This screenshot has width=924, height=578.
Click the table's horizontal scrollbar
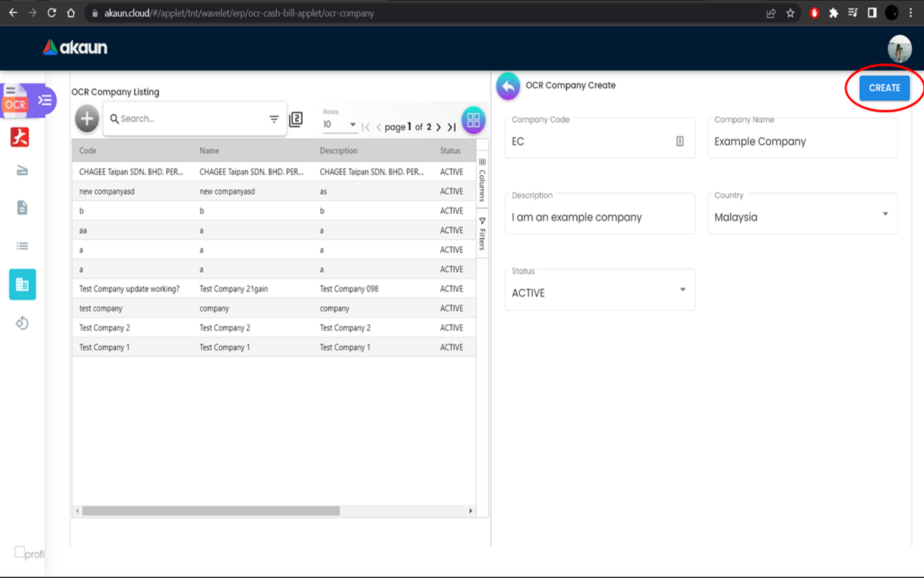(x=210, y=511)
